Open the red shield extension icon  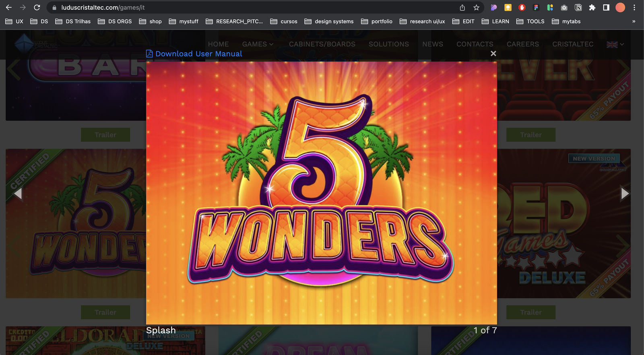[x=522, y=8]
